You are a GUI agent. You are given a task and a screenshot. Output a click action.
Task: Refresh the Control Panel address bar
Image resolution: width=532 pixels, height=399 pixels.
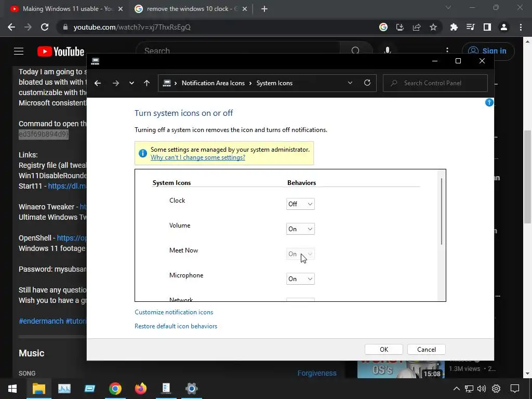point(367,83)
